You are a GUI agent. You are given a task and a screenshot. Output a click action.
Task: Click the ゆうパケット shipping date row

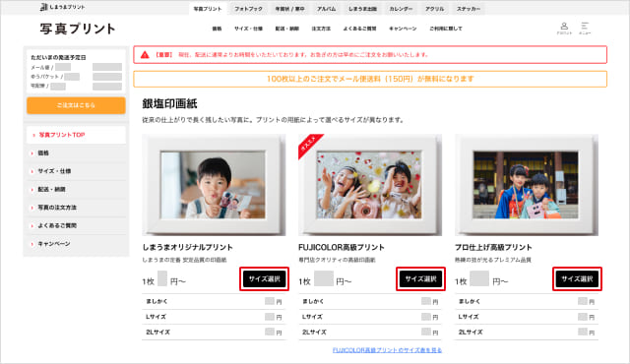pos(77,77)
